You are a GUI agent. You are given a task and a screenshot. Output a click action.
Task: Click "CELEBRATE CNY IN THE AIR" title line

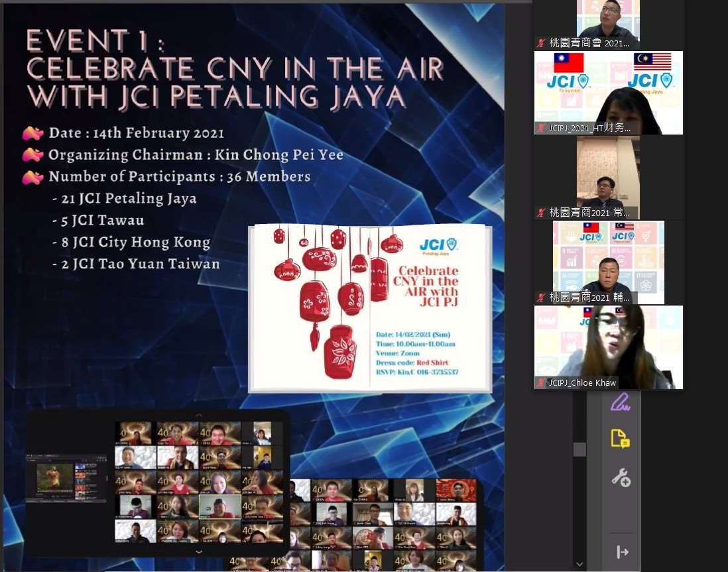[x=235, y=68]
